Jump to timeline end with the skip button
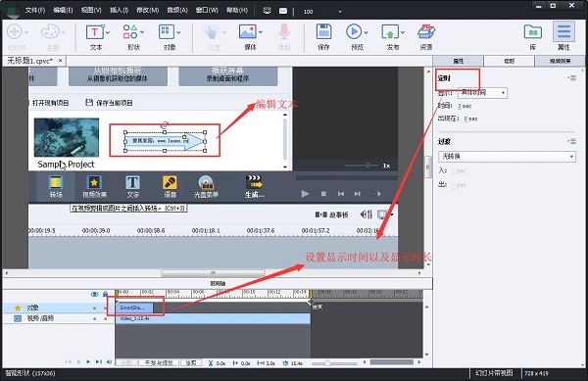Screen dimensions: 588x381 point(99,361)
